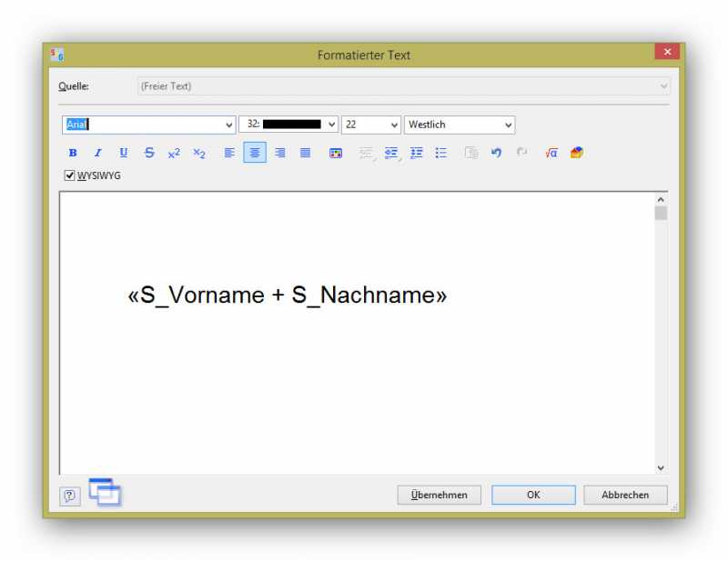Align text to the left

[229, 154]
